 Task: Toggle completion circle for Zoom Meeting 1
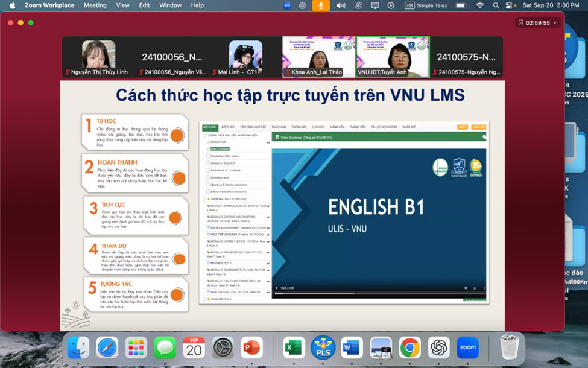coord(204,199)
